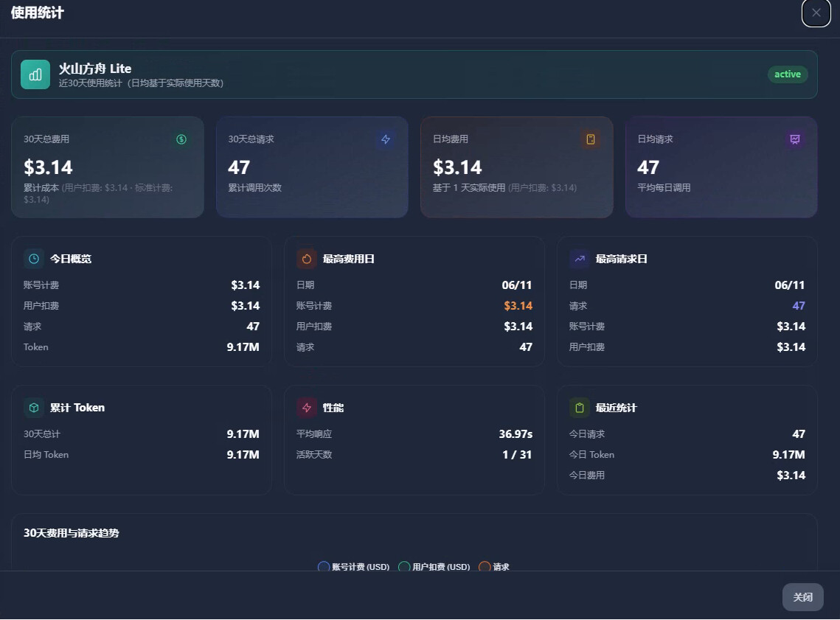This screenshot has width=840, height=620.
Task: Click the purple 47 in 最高请求日
Action: [x=798, y=306]
